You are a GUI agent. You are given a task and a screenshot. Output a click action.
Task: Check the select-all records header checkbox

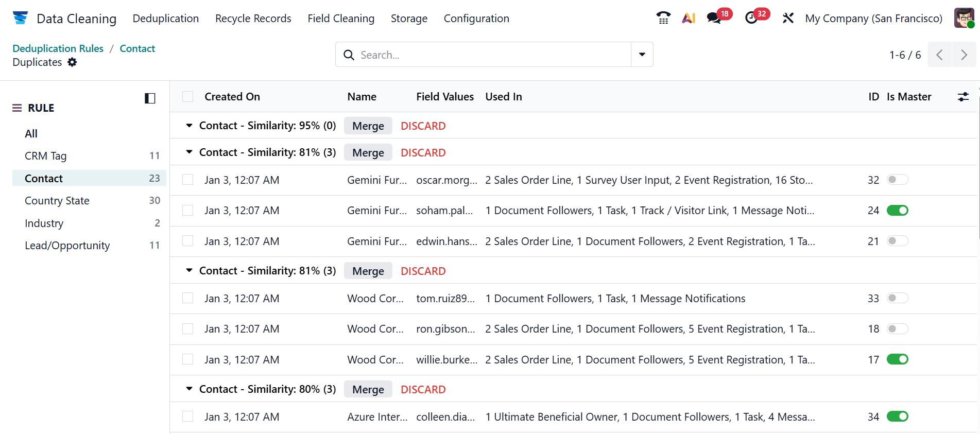click(x=188, y=97)
